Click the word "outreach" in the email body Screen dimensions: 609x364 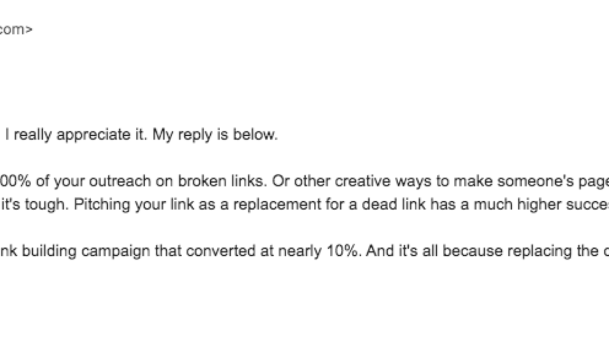[x=120, y=181]
